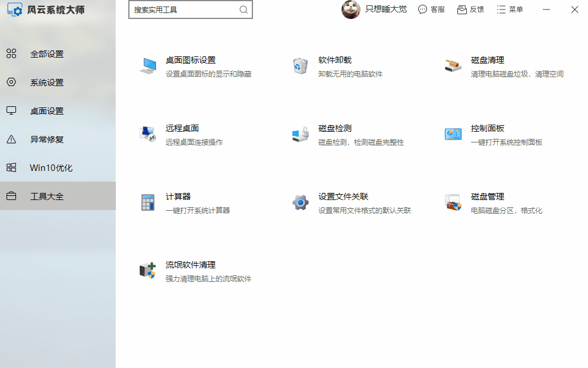This screenshot has height=368, width=588.
Task: Click the 客服 chat bubble icon
Action: 423,9
